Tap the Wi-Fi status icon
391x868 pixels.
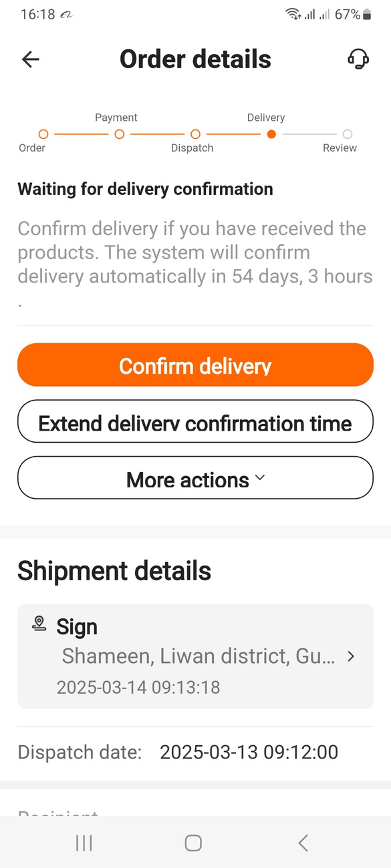tap(293, 14)
